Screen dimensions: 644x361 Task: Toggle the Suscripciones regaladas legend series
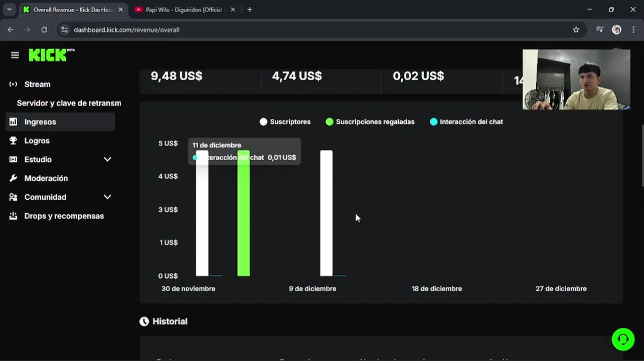(x=370, y=122)
